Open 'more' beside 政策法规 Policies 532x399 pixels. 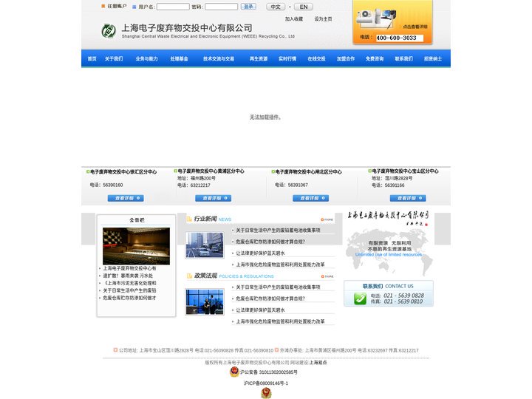[x=327, y=276]
